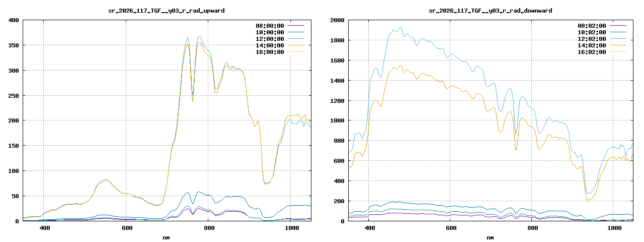This screenshot has height=242, width=644.
Task: Select the 10:02:00 legend entry
Action: coord(593,32)
